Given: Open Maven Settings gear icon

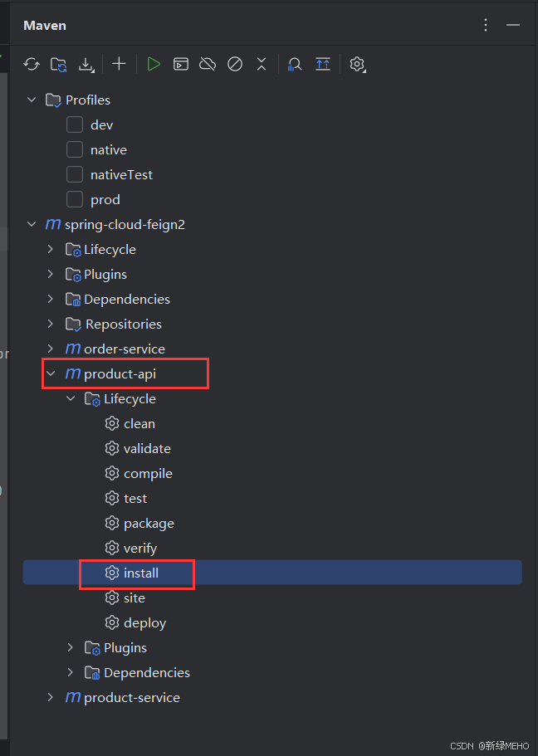Looking at the screenshot, I should (357, 64).
